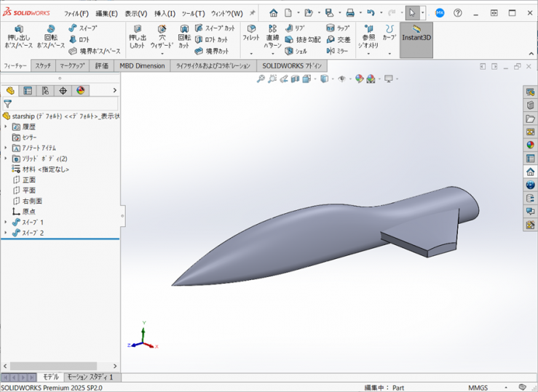Click the feature tree filter field
This screenshot has height=392, width=538.
pyautogui.click(x=62, y=104)
